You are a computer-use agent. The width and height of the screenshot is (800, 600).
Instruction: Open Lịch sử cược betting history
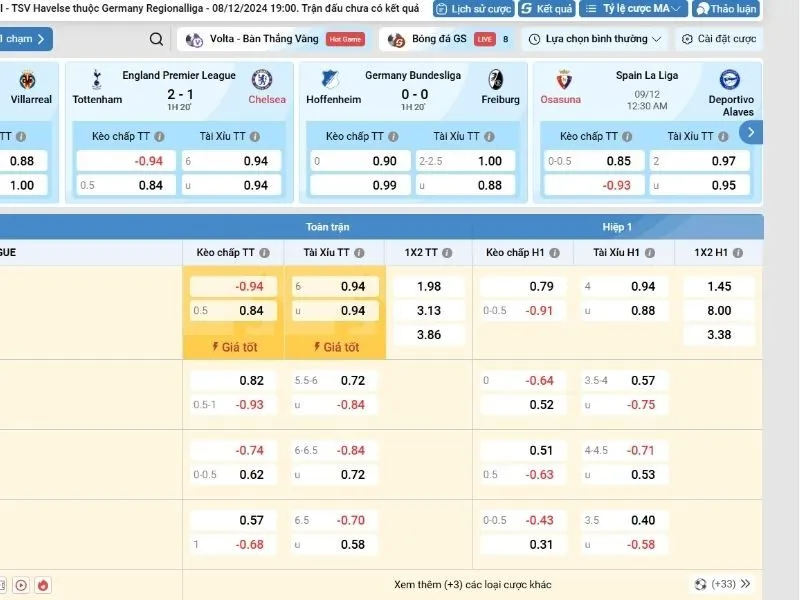point(473,9)
